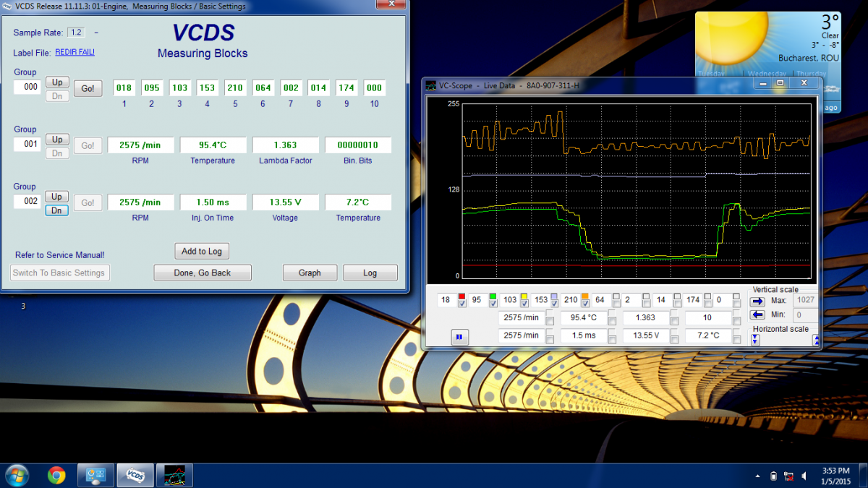Uncheck the checkbox for value 153
Image resolution: width=868 pixels, height=488 pixels.
point(554,304)
